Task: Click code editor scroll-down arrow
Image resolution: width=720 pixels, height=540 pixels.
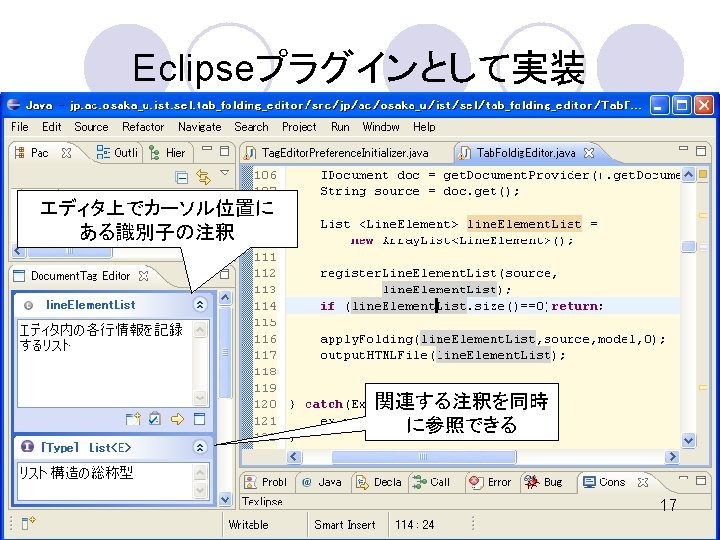Action: (688, 440)
